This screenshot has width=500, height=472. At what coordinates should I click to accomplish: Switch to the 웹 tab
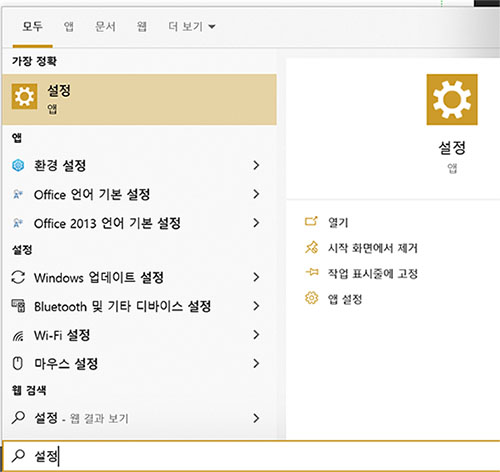(142, 26)
